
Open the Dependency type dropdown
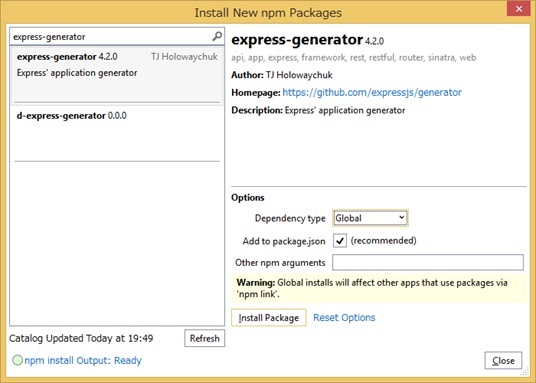click(370, 218)
